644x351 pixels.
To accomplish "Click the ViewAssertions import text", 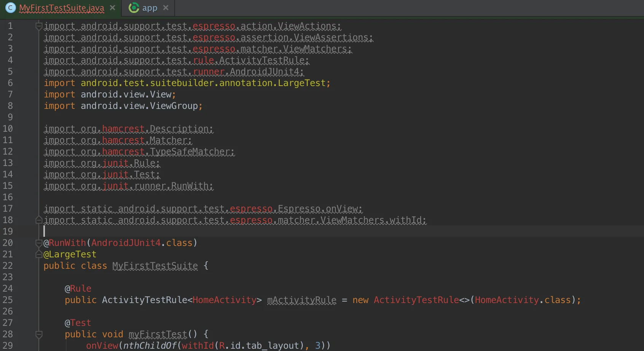I will [x=208, y=37].
